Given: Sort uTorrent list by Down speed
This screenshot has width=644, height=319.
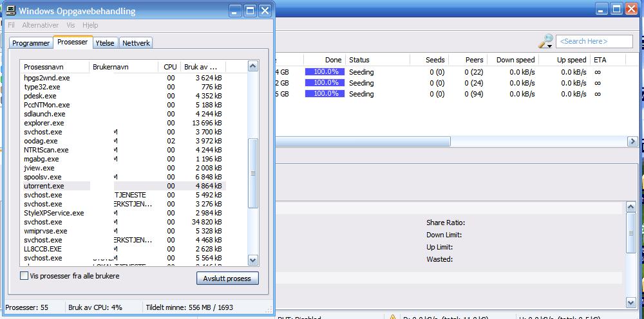Looking at the screenshot, I should point(513,60).
